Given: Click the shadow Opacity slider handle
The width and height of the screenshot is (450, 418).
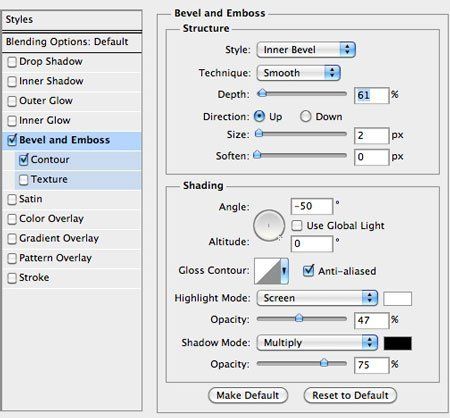Looking at the screenshot, I should (324, 363).
